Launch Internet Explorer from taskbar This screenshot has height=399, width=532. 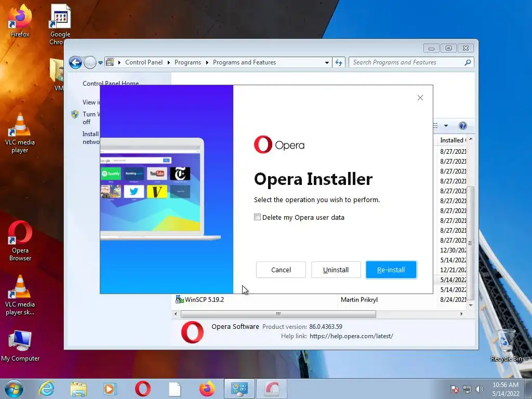pos(46,389)
